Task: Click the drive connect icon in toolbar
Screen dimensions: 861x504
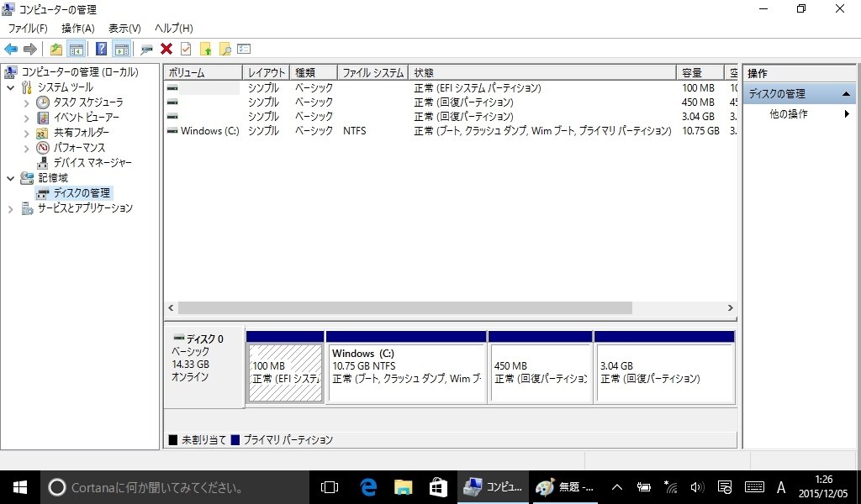Action: tap(146, 50)
